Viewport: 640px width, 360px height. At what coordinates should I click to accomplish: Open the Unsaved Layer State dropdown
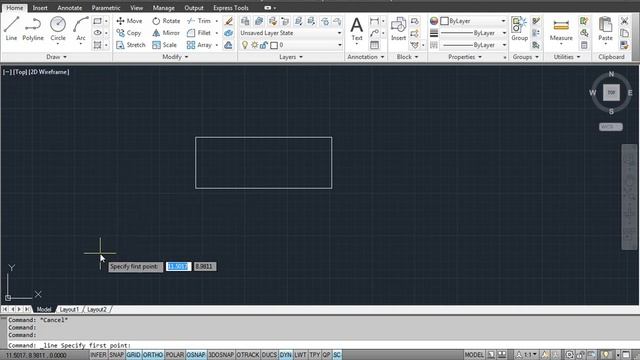point(291,33)
